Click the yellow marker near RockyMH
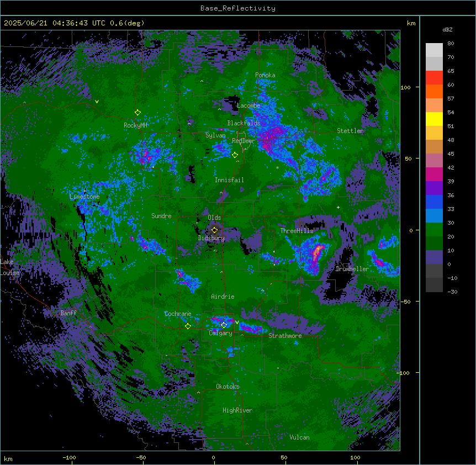The width and height of the screenshot is (476, 465). pyautogui.click(x=137, y=113)
